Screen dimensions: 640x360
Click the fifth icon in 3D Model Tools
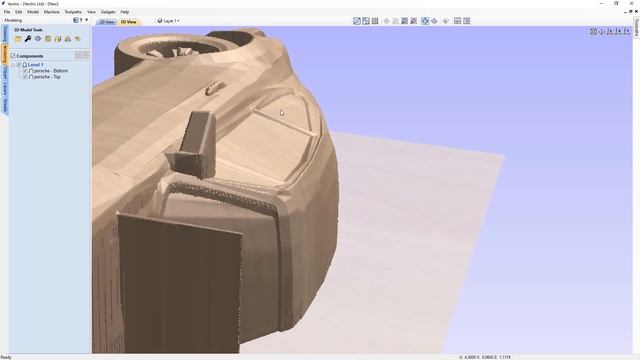click(x=58, y=39)
